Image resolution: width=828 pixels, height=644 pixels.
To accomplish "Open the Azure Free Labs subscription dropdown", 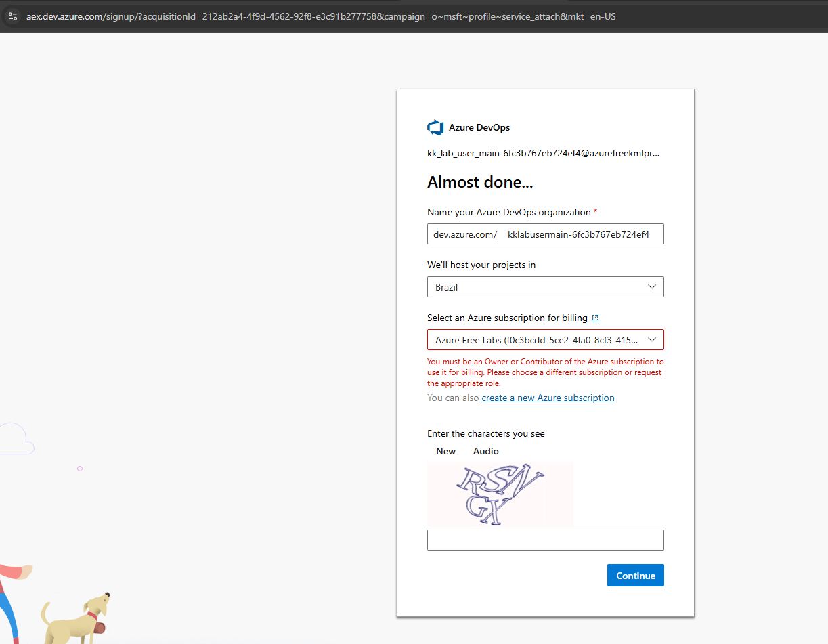I will click(x=538, y=340).
